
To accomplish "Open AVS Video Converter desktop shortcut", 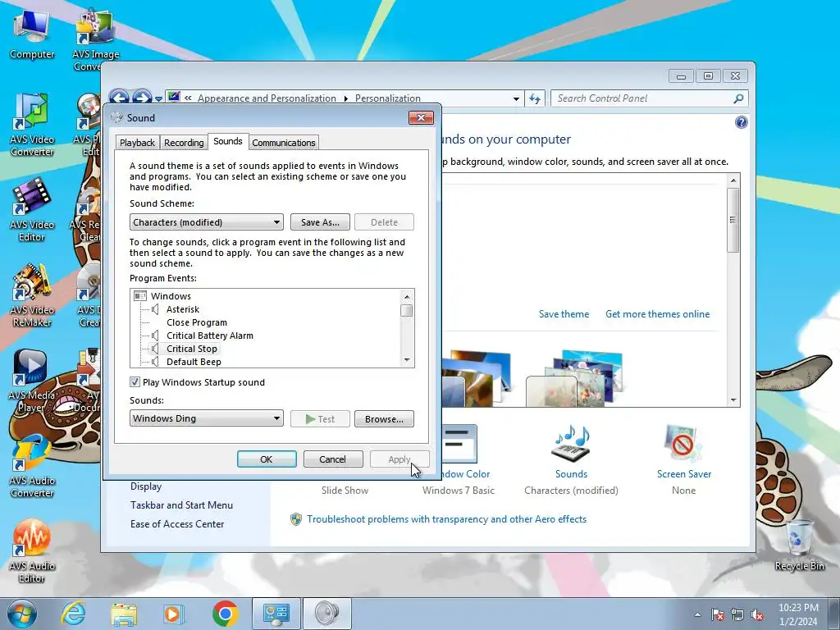I will (x=32, y=125).
